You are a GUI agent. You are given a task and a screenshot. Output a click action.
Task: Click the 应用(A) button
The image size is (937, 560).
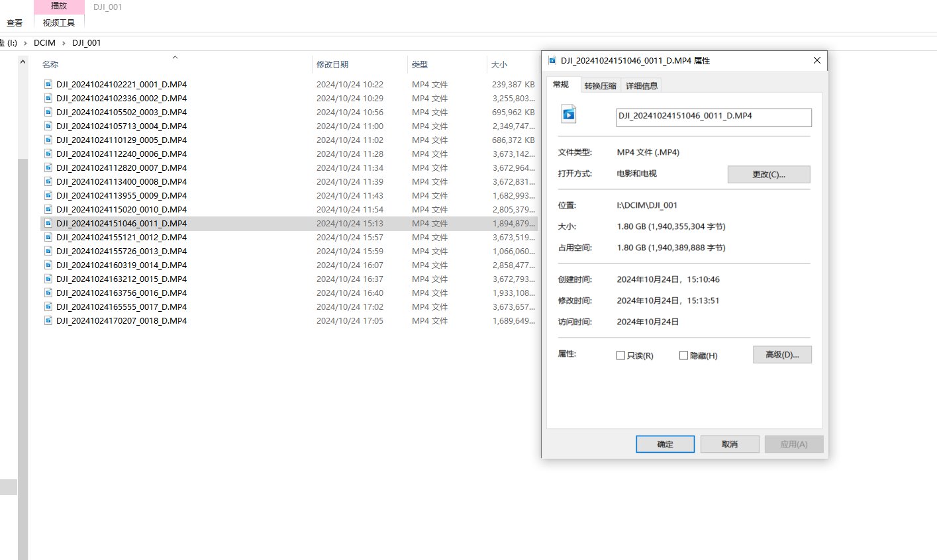(794, 444)
